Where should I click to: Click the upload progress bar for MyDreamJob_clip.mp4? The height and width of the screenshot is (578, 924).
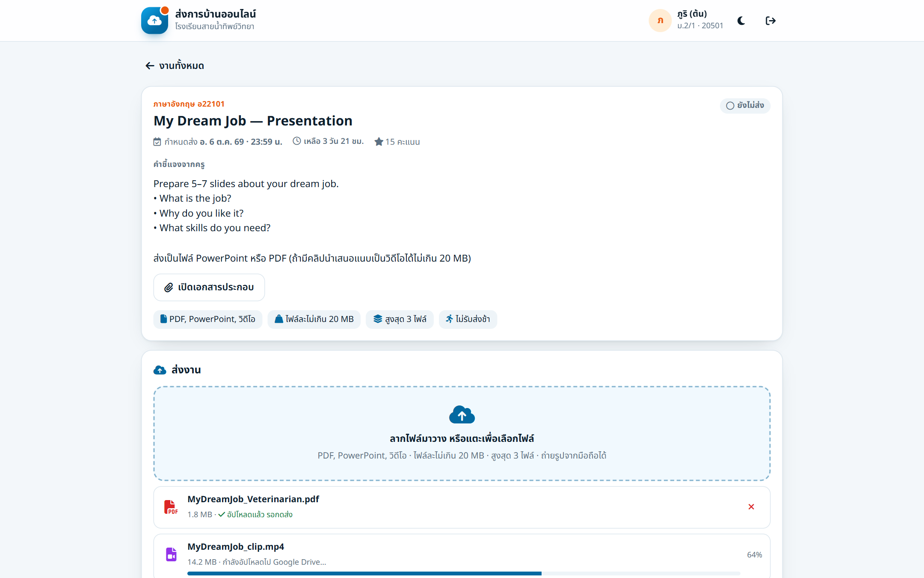[x=464, y=573]
